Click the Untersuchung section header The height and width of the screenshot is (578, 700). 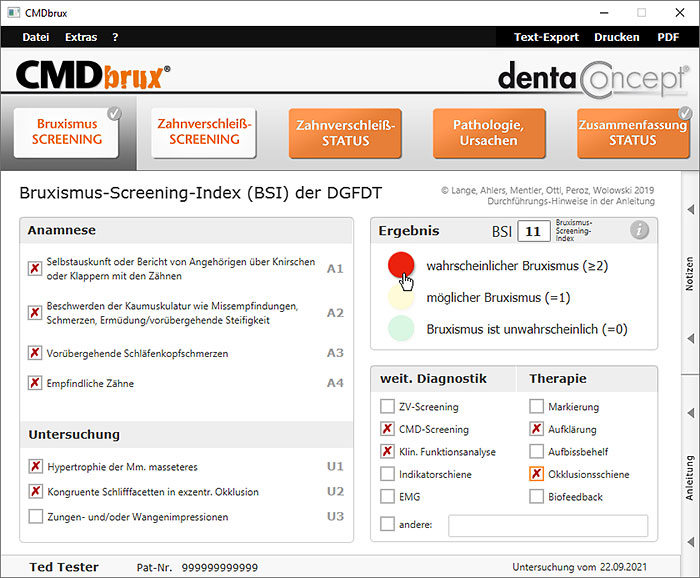tap(74, 434)
